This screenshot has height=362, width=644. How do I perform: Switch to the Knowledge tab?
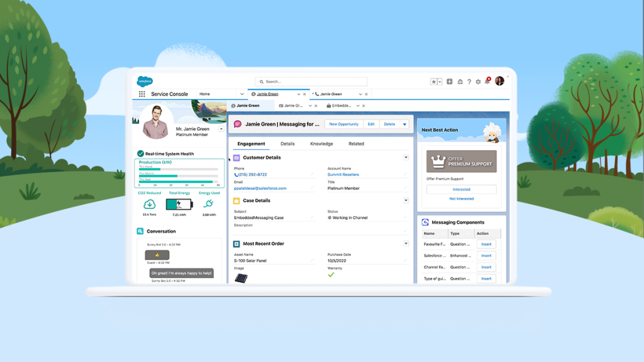[321, 144]
